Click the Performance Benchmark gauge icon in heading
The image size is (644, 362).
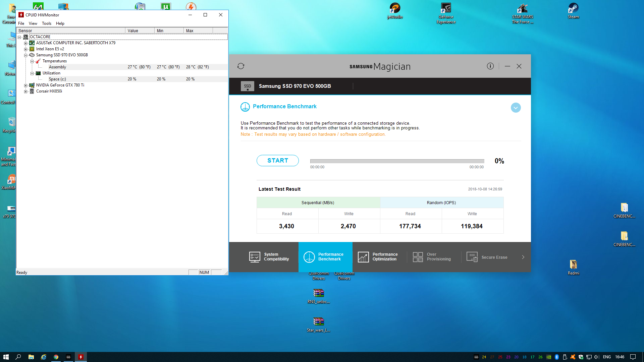(245, 107)
